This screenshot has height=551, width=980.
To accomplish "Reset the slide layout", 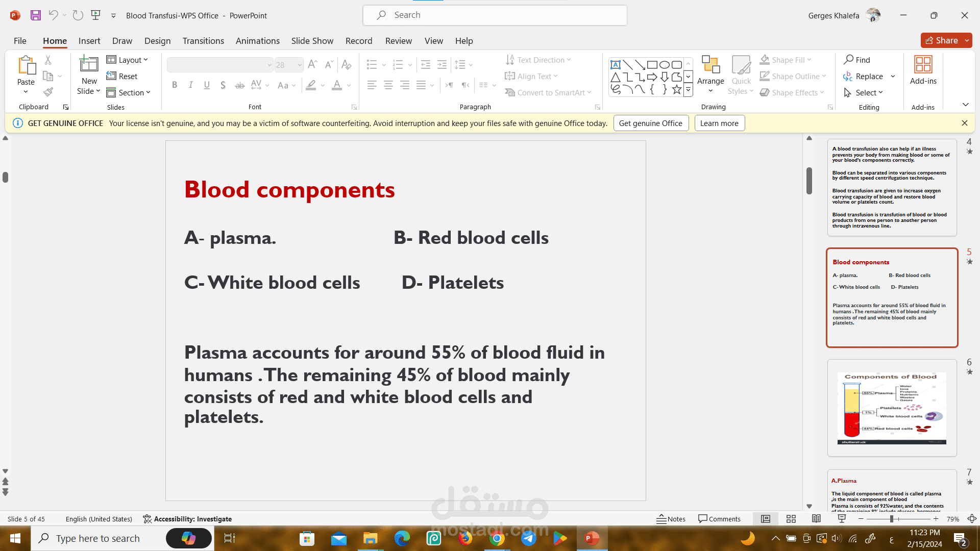I will click(122, 76).
